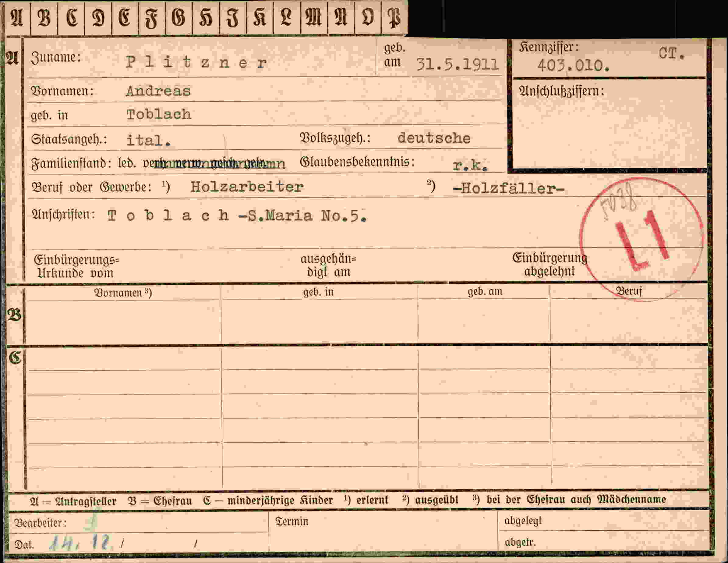Select the Fraktur letter A index tab at top
Viewport: 728px width, 563px height.
[17, 18]
